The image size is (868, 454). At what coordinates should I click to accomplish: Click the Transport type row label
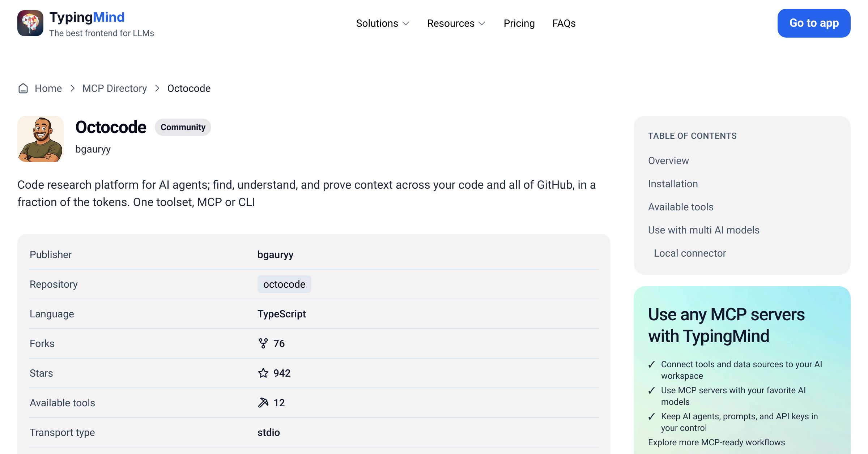coord(62,432)
